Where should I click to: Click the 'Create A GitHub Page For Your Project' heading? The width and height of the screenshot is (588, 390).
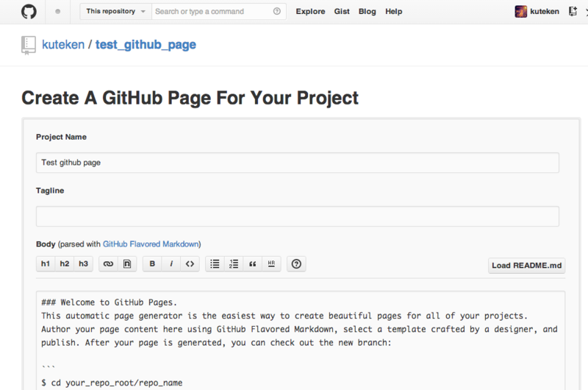190,98
